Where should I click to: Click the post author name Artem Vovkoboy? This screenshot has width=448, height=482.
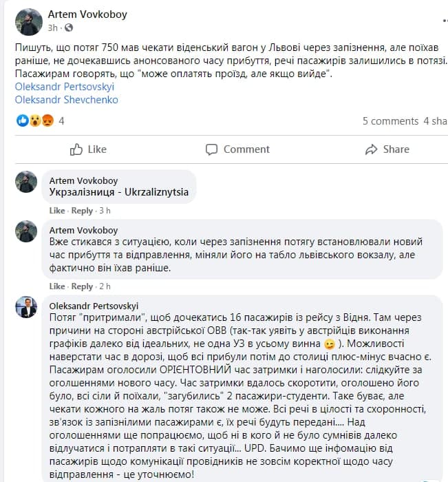(87, 14)
